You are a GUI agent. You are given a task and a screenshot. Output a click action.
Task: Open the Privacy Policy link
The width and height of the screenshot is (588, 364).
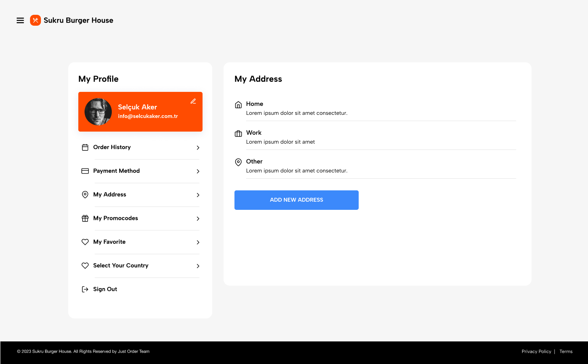(x=536, y=352)
